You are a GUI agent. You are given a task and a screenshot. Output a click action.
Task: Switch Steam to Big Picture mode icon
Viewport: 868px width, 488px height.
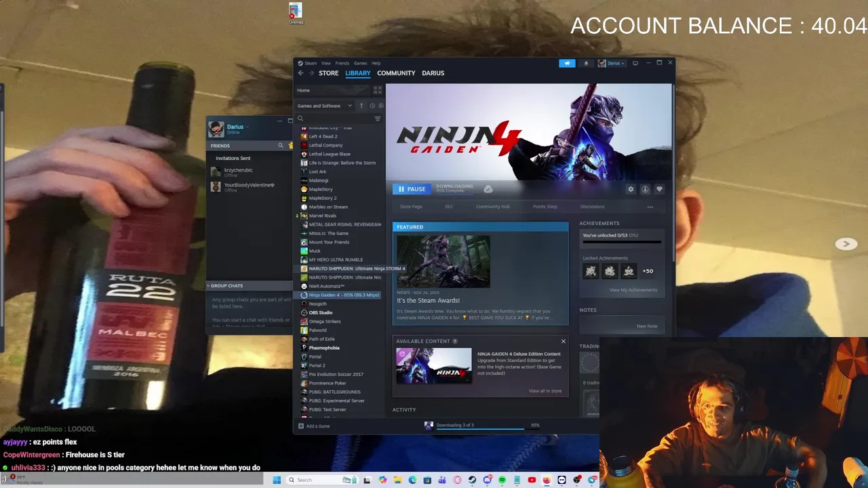(635, 63)
